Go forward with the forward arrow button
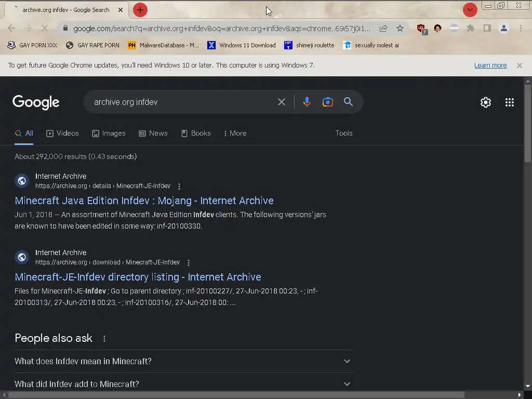Viewport: 532px width, 399px height. tap(28, 28)
